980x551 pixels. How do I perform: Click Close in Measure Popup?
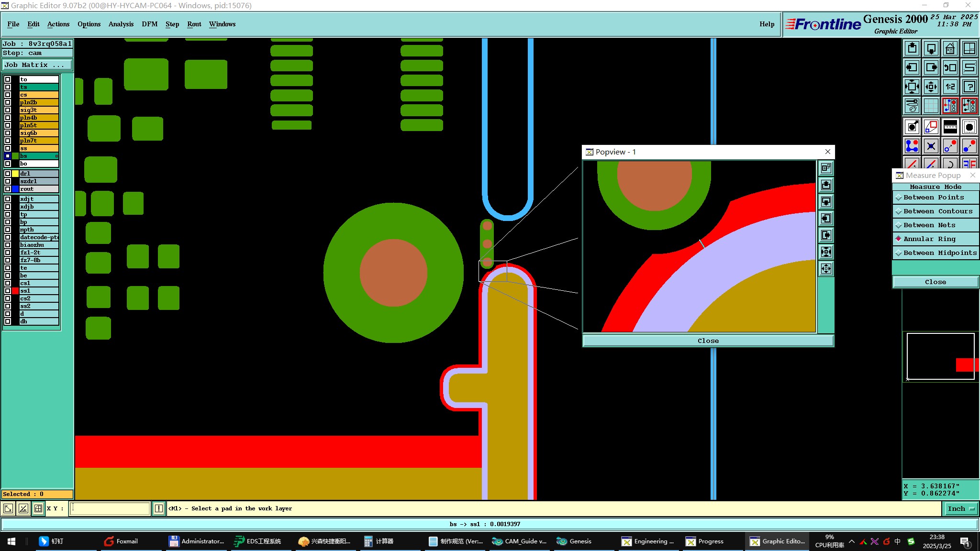coord(935,282)
